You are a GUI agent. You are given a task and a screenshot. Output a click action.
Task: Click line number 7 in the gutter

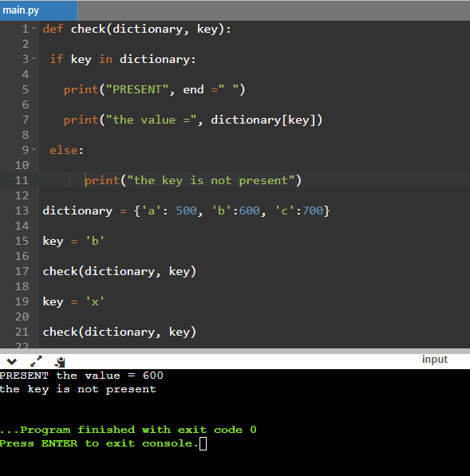pyautogui.click(x=26, y=120)
